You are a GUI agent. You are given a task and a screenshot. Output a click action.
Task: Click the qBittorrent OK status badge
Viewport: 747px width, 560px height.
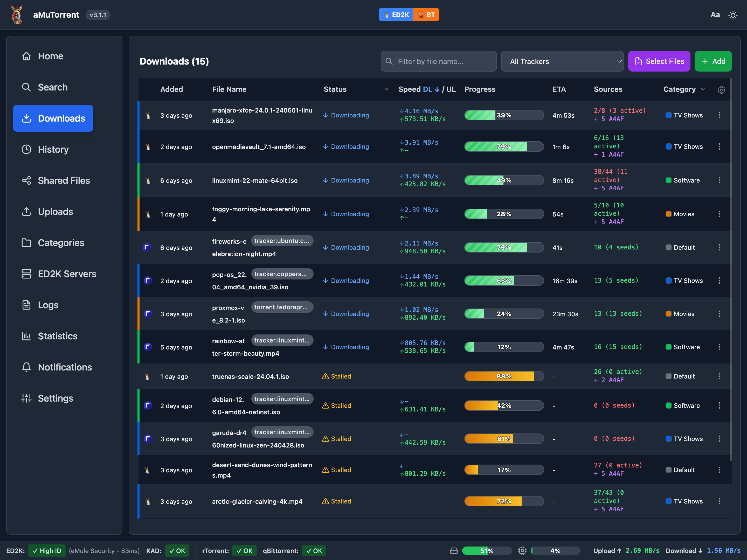(314, 551)
